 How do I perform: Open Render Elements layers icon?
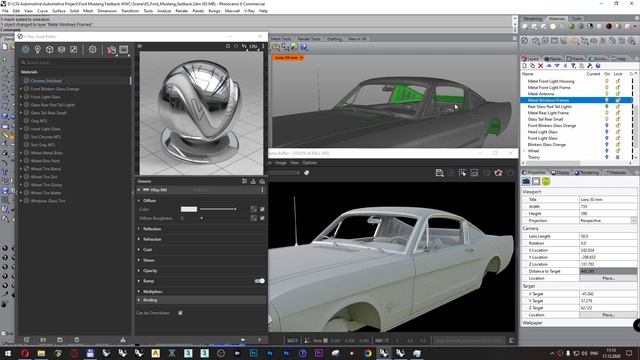tap(62, 49)
